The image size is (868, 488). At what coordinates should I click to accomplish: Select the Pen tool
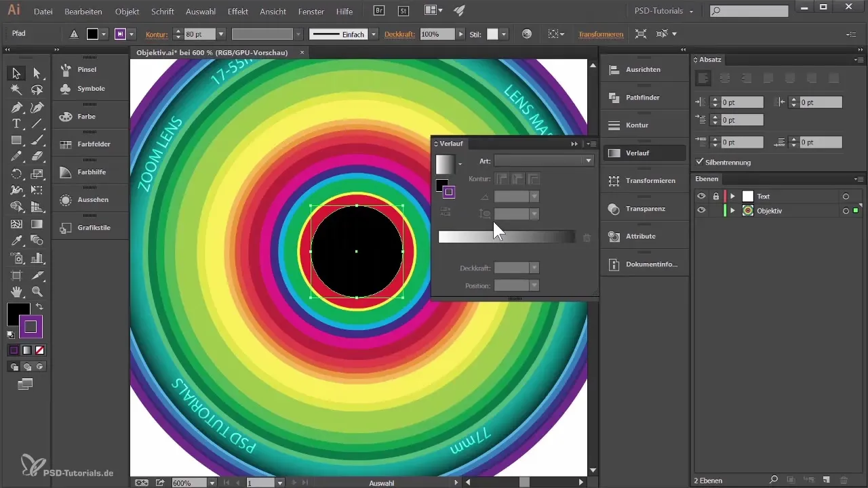16,107
